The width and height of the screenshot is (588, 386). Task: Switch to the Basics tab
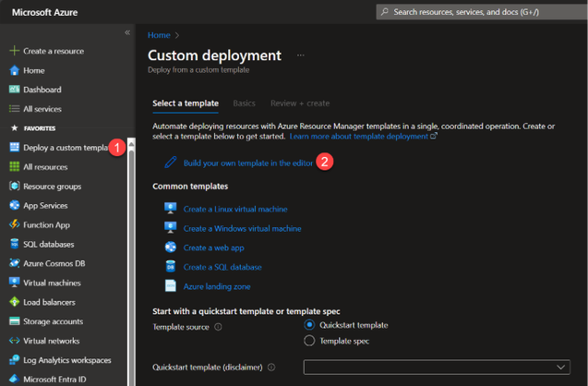pyautogui.click(x=244, y=103)
